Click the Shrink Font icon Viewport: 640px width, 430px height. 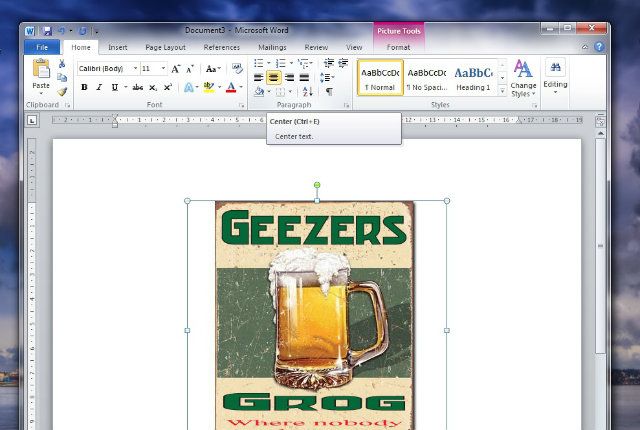pyautogui.click(x=190, y=69)
